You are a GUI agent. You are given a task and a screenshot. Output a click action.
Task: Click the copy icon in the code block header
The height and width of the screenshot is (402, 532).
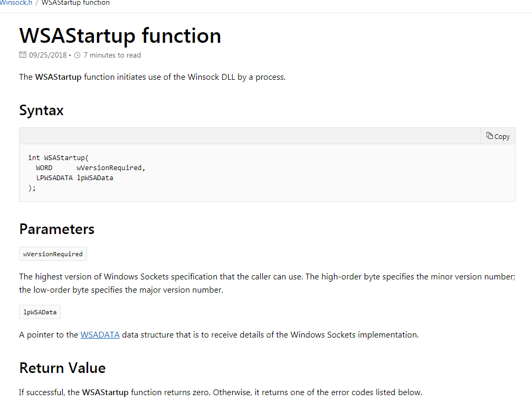pos(490,136)
